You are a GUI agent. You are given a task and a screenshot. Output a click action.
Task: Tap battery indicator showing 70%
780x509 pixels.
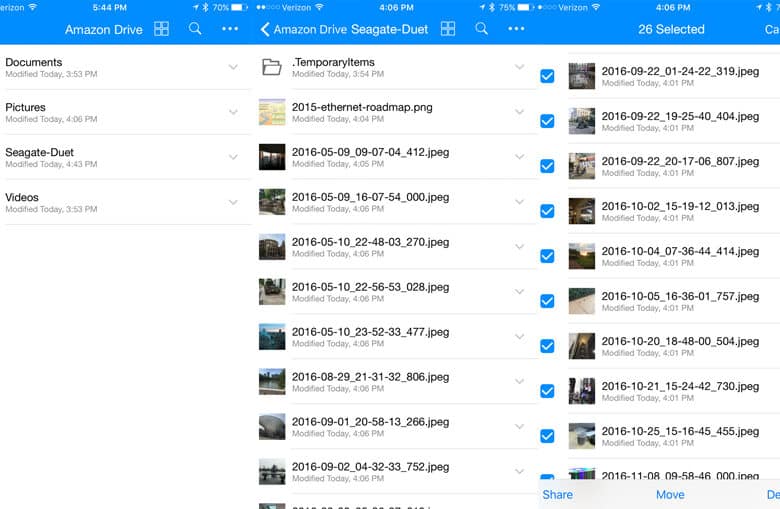pyautogui.click(x=237, y=7)
